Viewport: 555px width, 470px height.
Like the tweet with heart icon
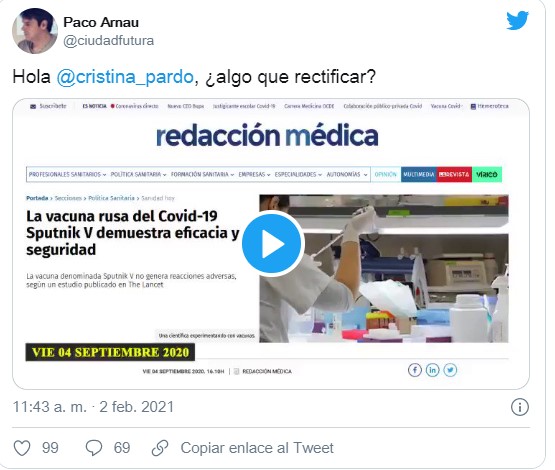click(x=22, y=448)
